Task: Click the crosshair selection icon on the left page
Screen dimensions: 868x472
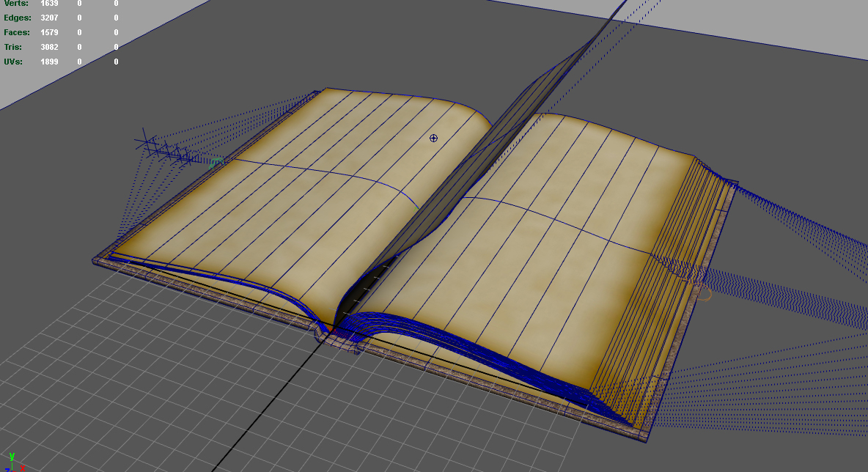Action: (x=434, y=136)
